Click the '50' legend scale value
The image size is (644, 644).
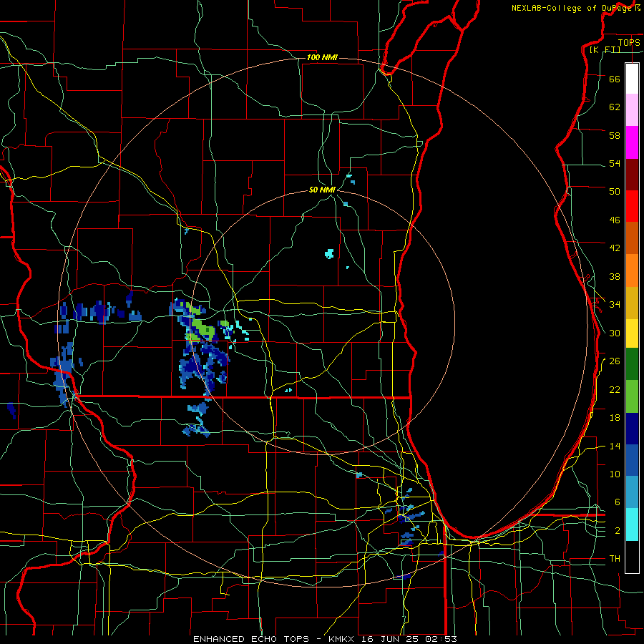[615, 192]
